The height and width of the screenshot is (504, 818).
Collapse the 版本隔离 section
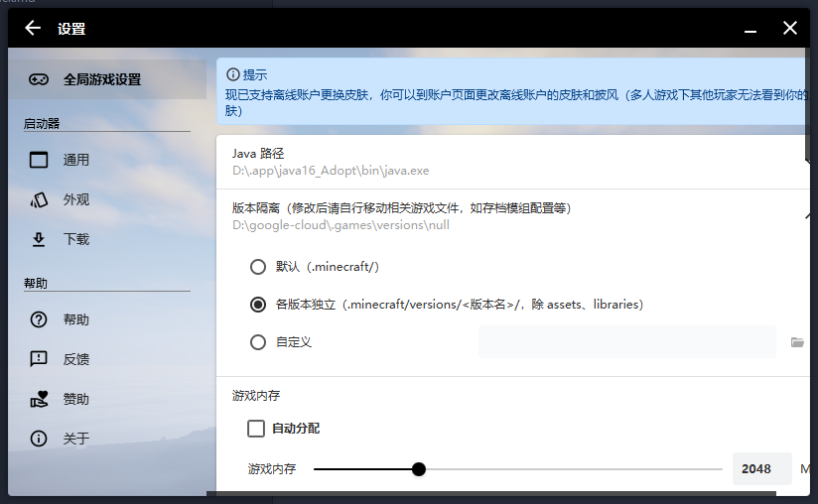(806, 216)
